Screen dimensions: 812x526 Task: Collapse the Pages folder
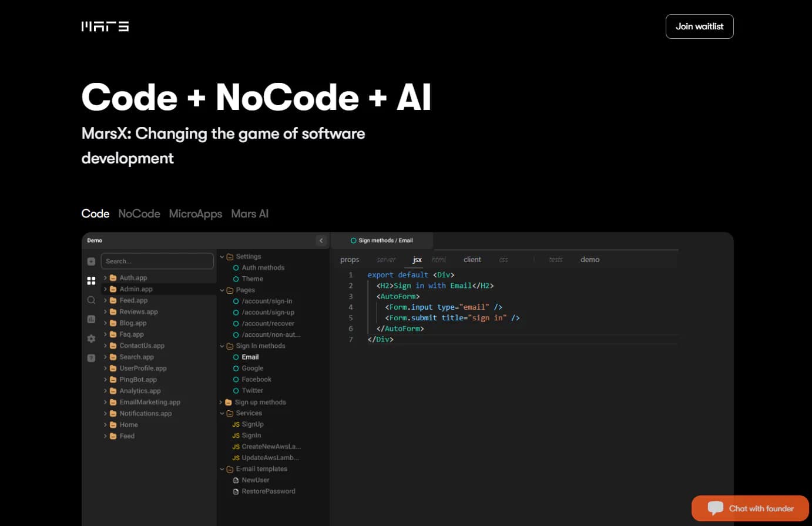pyautogui.click(x=222, y=290)
